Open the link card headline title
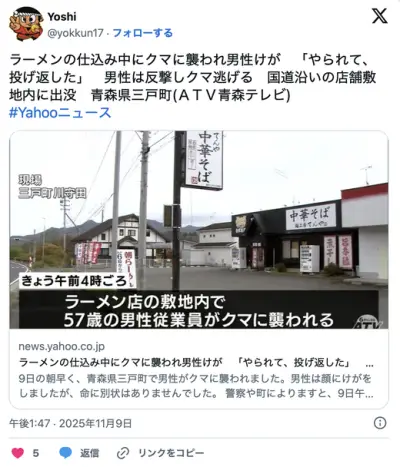This screenshot has width=400, height=467. click(196, 363)
